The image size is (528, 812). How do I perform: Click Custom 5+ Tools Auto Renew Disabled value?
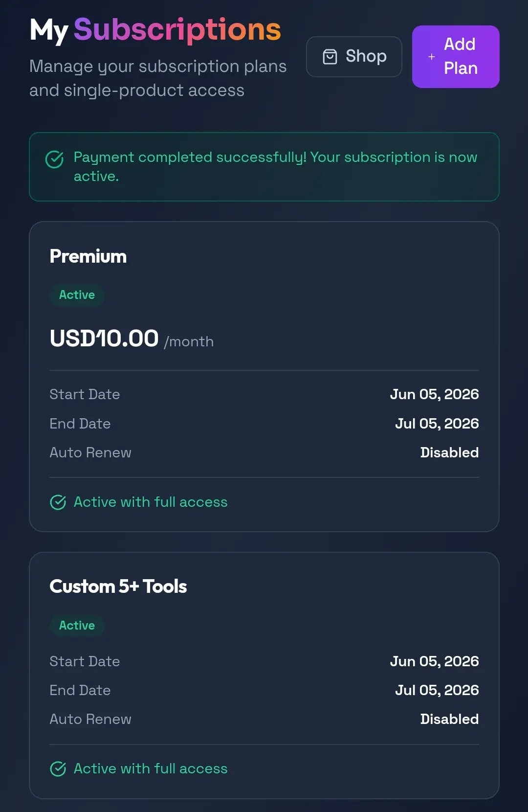coord(449,719)
